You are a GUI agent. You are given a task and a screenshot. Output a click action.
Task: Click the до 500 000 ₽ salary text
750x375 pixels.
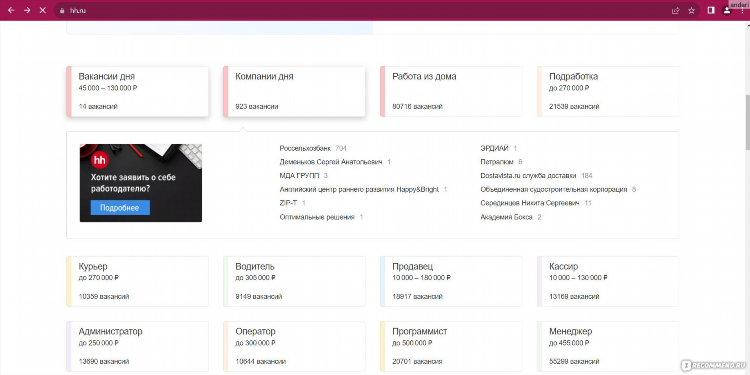(x=412, y=343)
